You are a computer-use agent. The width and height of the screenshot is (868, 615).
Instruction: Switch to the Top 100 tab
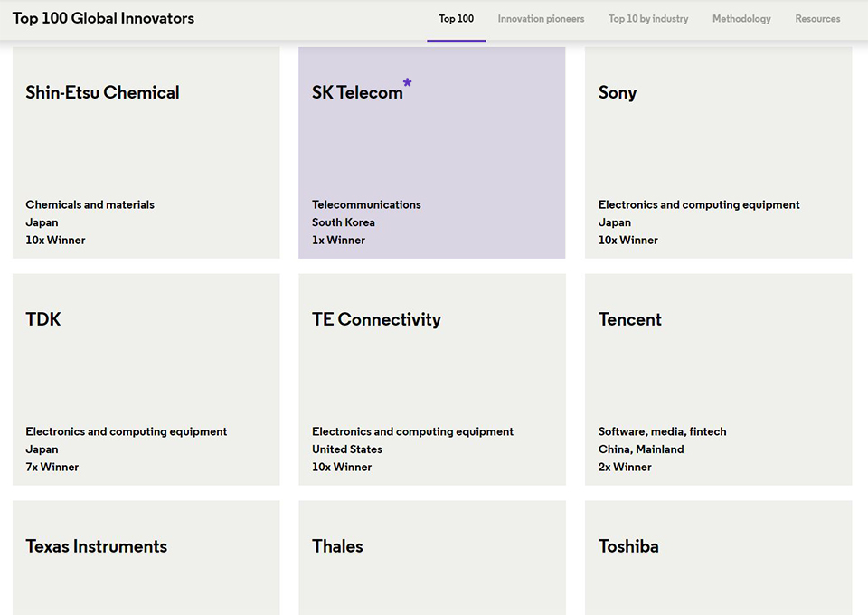pos(456,19)
